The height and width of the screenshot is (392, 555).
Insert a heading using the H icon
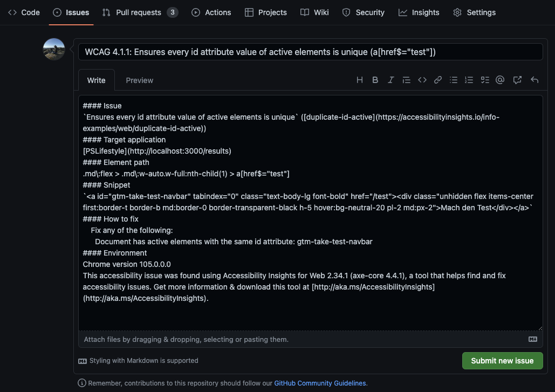click(x=360, y=80)
